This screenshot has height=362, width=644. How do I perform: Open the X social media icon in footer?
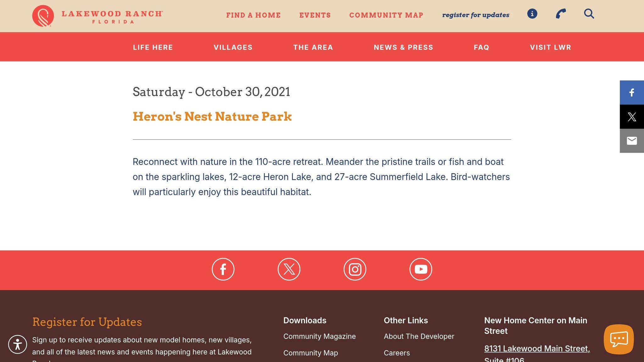289,269
